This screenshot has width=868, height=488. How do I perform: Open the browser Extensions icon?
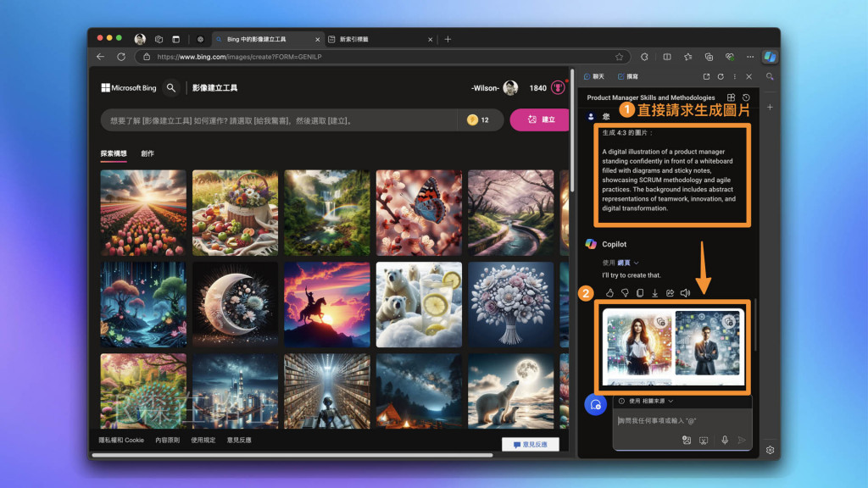pyautogui.click(x=644, y=57)
